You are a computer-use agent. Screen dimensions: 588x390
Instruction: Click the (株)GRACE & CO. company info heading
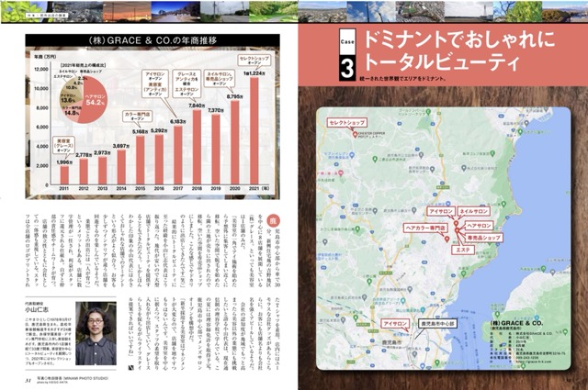tap(516, 323)
